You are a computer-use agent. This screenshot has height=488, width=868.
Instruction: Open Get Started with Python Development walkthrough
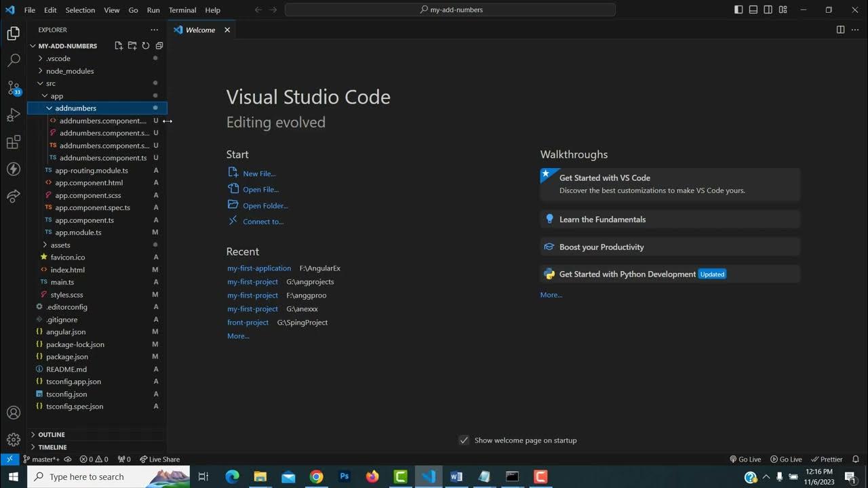tap(670, 274)
